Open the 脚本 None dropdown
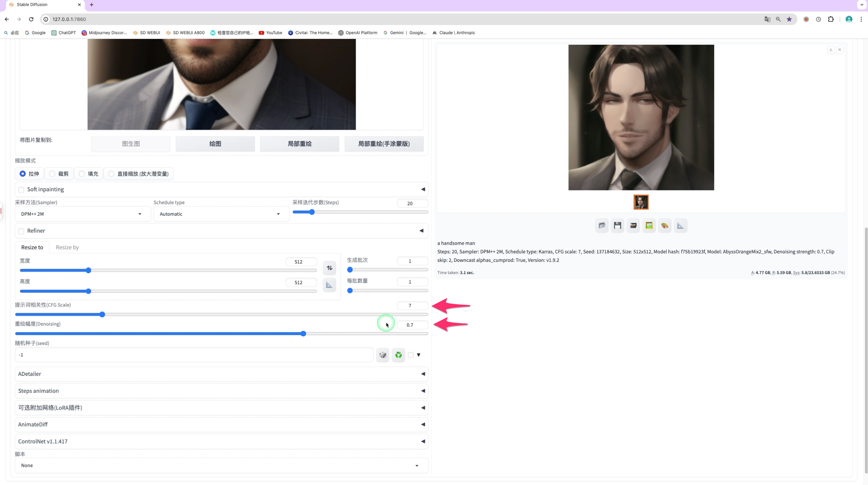The width and height of the screenshot is (868, 485). pos(221,466)
